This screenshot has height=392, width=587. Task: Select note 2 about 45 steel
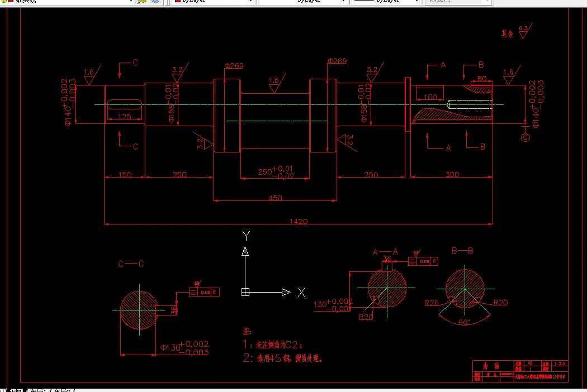(282, 358)
